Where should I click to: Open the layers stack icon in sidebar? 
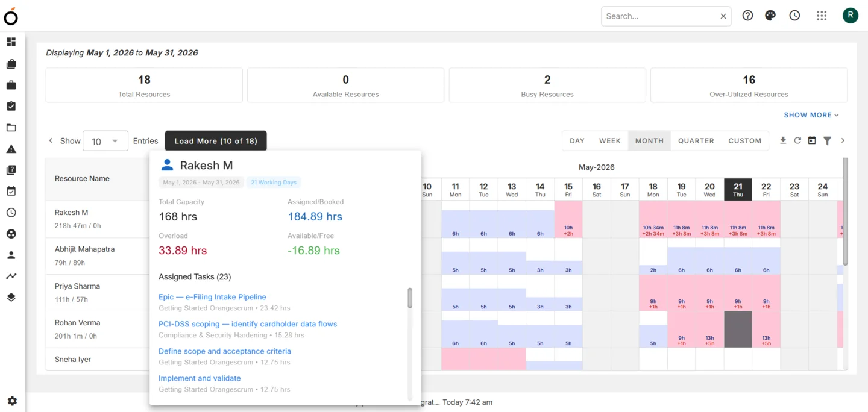(11, 298)
